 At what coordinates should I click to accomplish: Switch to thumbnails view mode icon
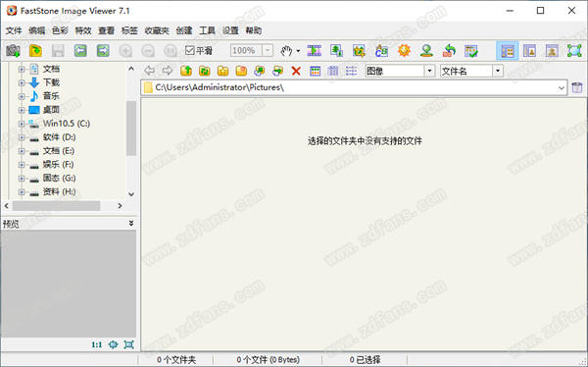(x=315, y=71)
